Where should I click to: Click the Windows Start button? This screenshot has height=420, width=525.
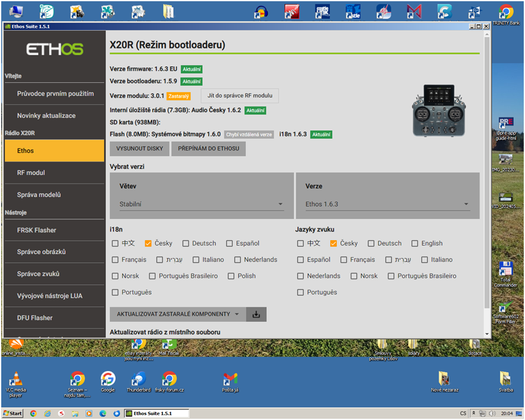(12, 413)
